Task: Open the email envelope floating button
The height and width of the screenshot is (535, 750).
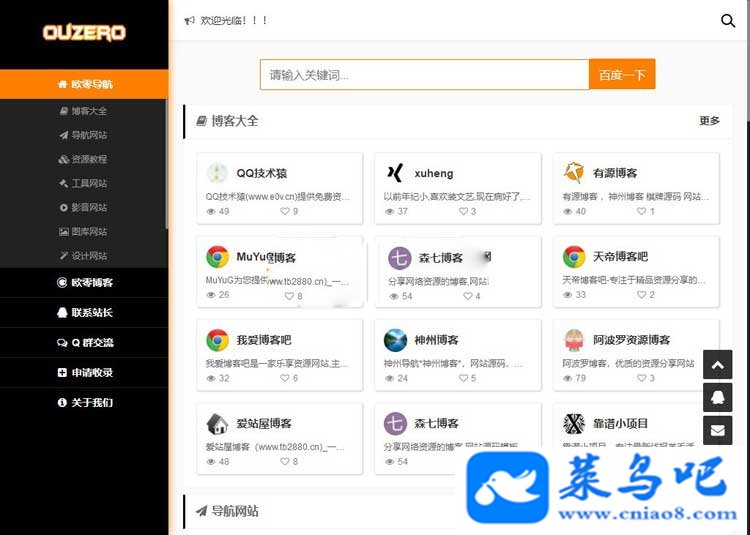Action: 717,430
